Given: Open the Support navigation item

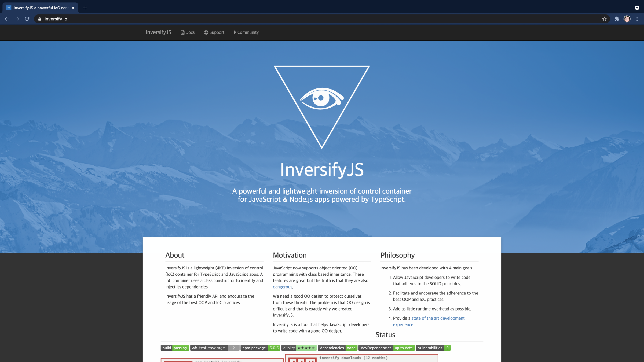Looking at the screenshot, I should click(x=214, y=32).
